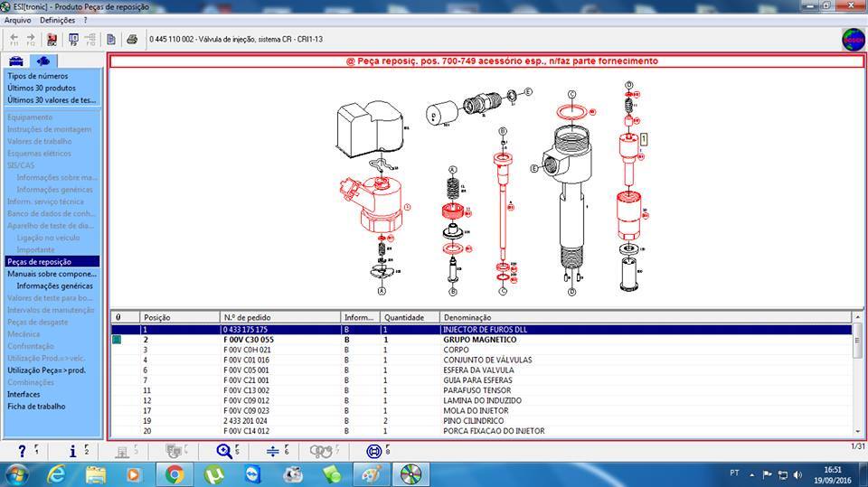This screenshot has width=868, height=487.
Task: Select row PINO CILINDRICO
Action: click(481, 421)
